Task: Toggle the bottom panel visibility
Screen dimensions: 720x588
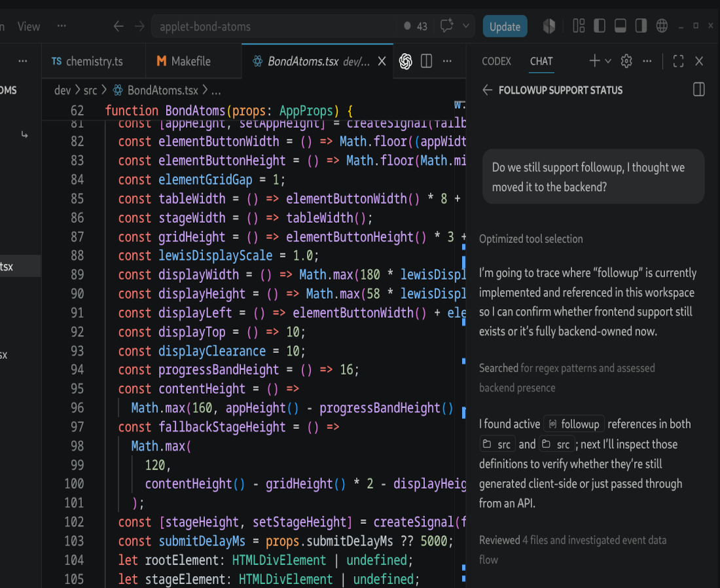Action: [621, 26]
